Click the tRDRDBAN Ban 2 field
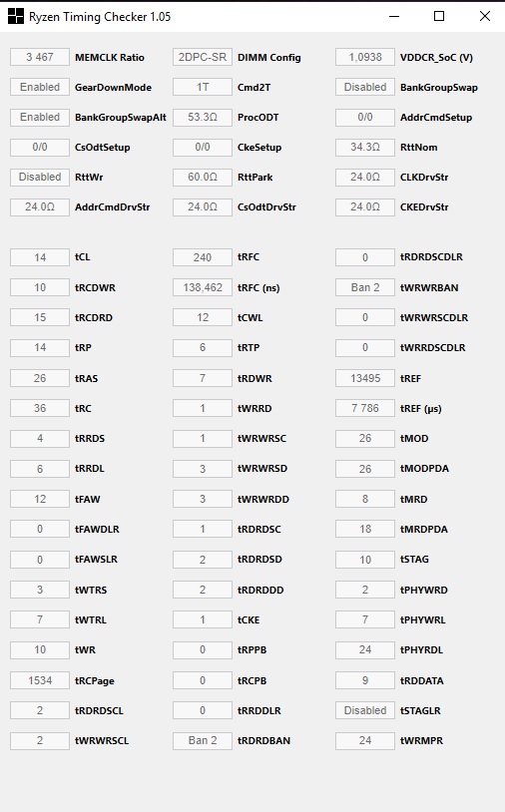The width and height of the screenshot is (505, 812). tap(203, 740)
